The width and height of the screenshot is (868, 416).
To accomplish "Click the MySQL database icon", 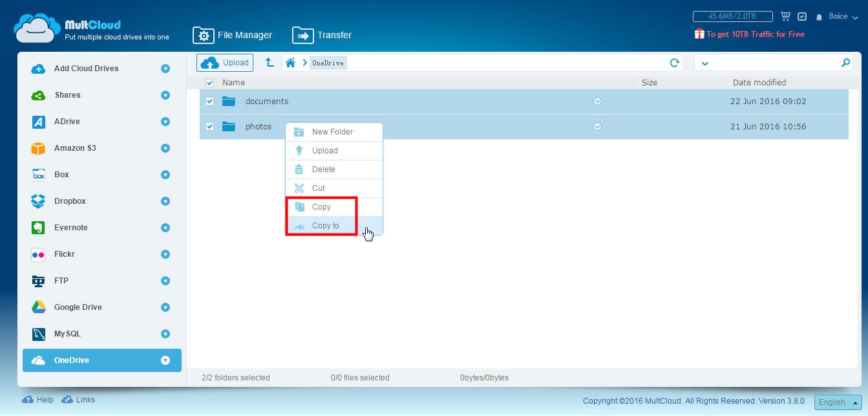I will coord(38,334).
